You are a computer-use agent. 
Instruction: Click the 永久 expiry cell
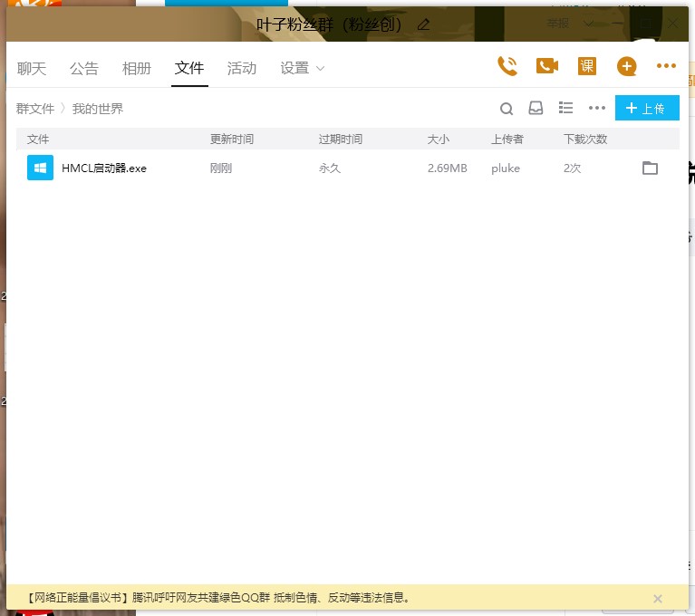coord(330,168)
